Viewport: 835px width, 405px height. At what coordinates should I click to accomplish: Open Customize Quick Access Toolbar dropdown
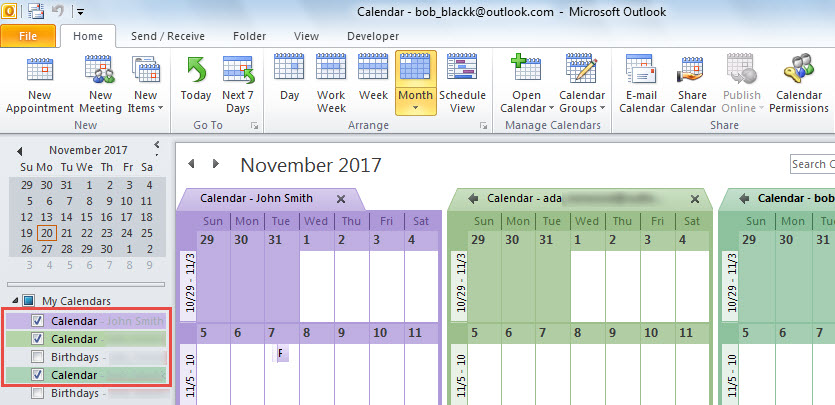point(79,11)
